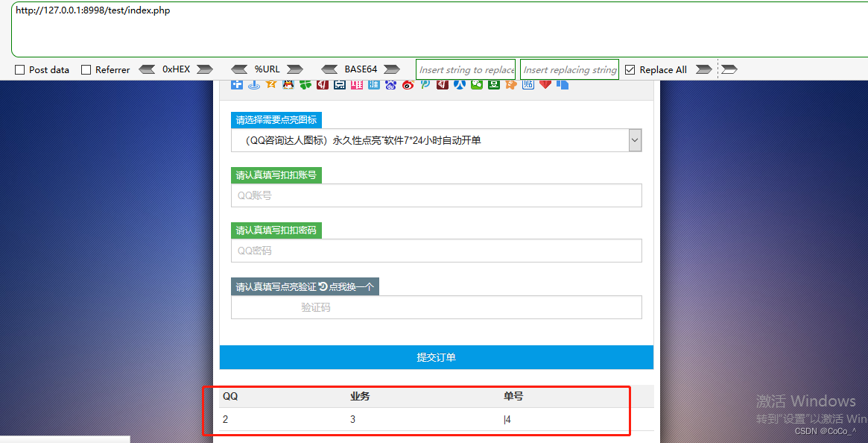Click the 提交订单 submit button
This screenshot has width=868, height=443.
[x=436, y=357]
